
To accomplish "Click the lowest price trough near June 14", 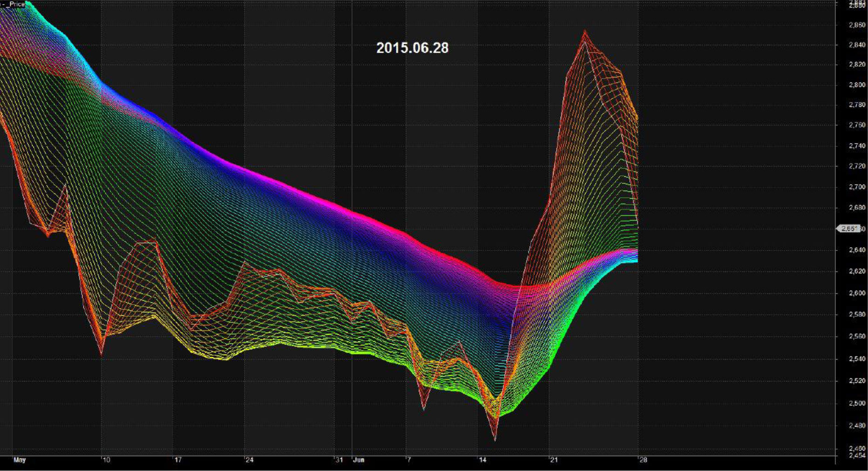I will [x=495, y=438].
